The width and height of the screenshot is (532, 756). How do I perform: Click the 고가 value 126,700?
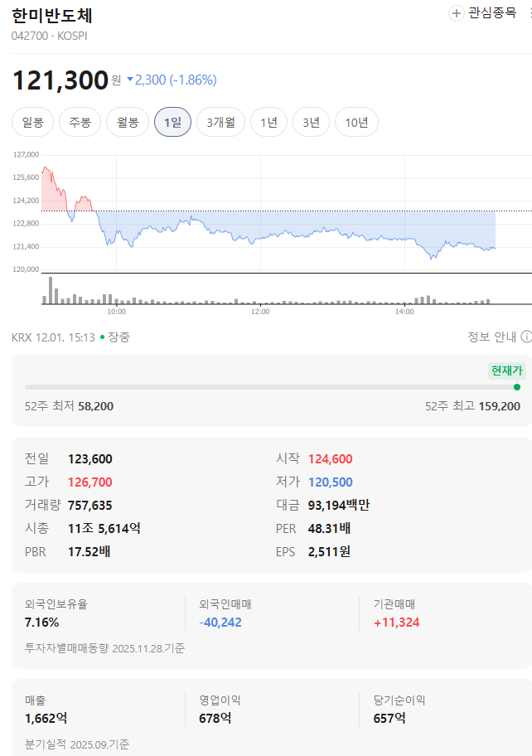[90, 482]
